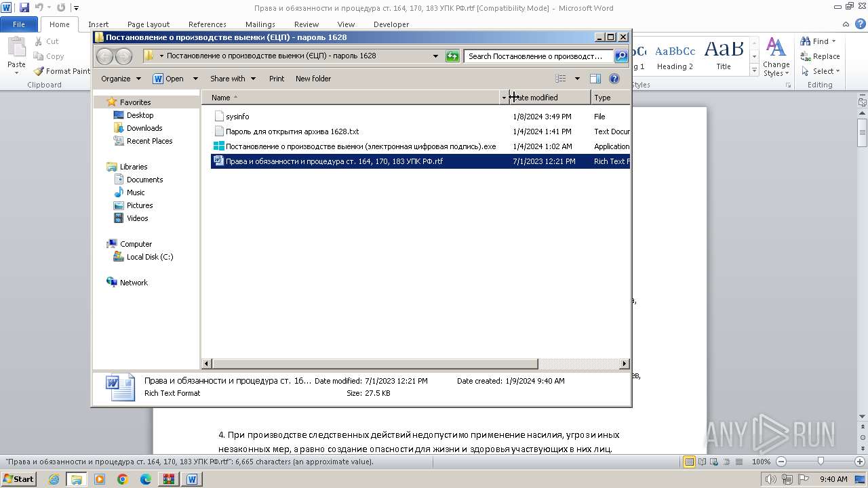Open Local Disk (C:)
This screenshot has height=488, width=868.
(x=149, y=257)
